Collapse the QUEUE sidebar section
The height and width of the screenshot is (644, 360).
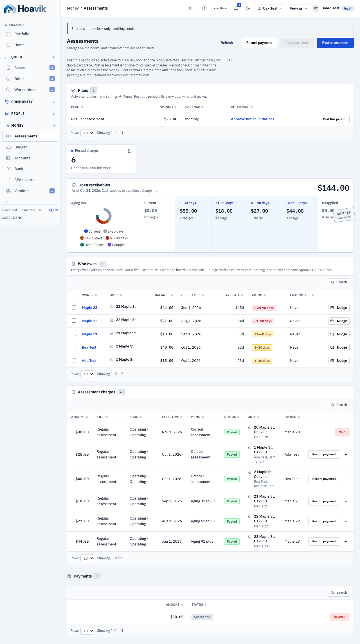(x=30, y=57)
